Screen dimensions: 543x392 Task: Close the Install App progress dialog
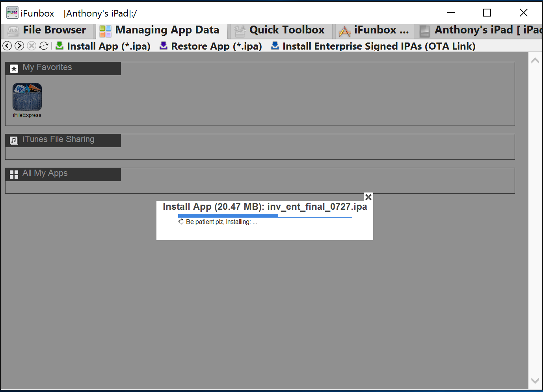tap(368, 197)
